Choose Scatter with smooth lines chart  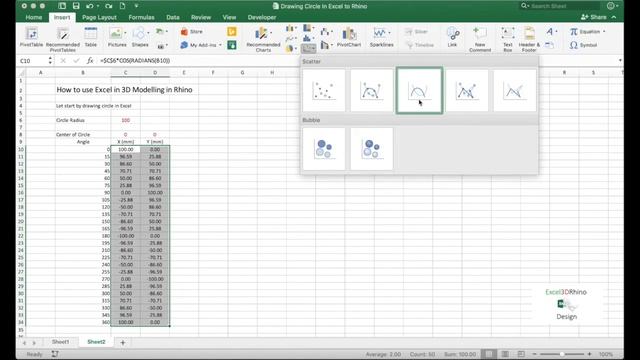pos(419,91)
